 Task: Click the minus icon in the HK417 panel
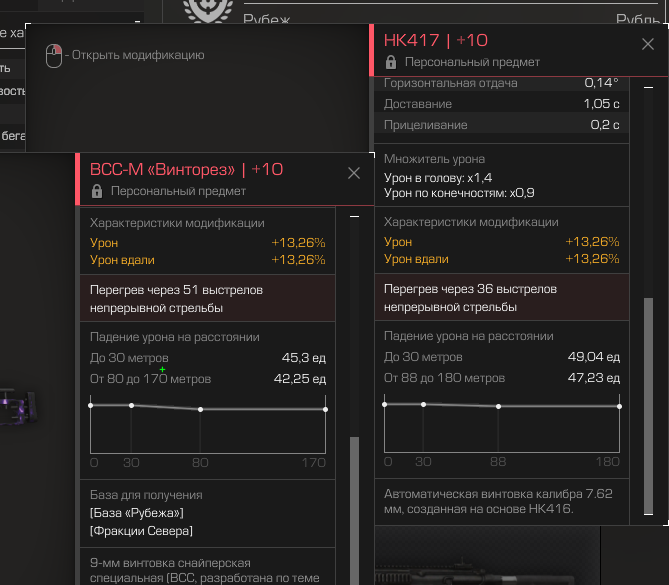pyautogui.click(x=649, y=87)
